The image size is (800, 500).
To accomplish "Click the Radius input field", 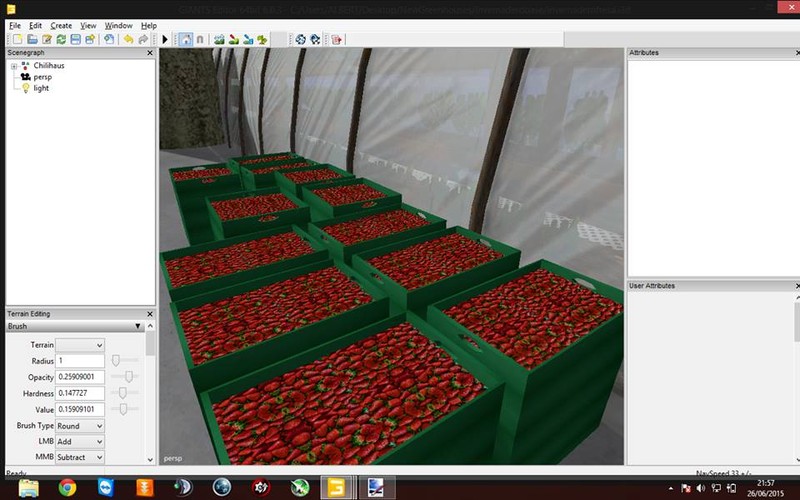I will [80, 361].
